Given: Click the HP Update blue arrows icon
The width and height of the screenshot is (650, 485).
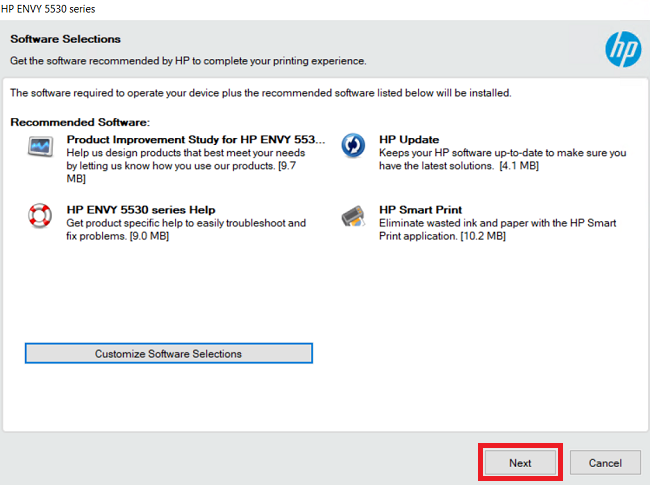Looking at the screenshot, I should click(353, 145).
